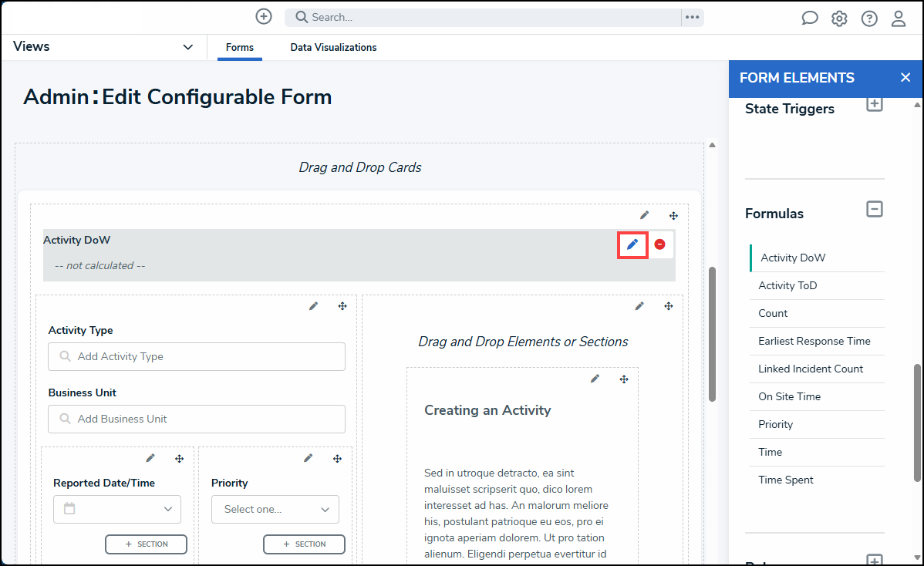Click the Section button under Priority

coord(303,544)
